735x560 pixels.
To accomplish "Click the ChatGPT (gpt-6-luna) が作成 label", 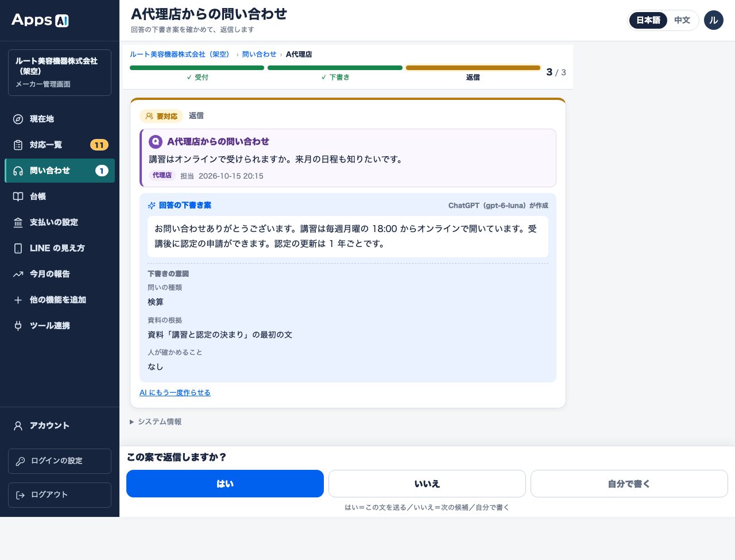I will click(x=498, y=206).
